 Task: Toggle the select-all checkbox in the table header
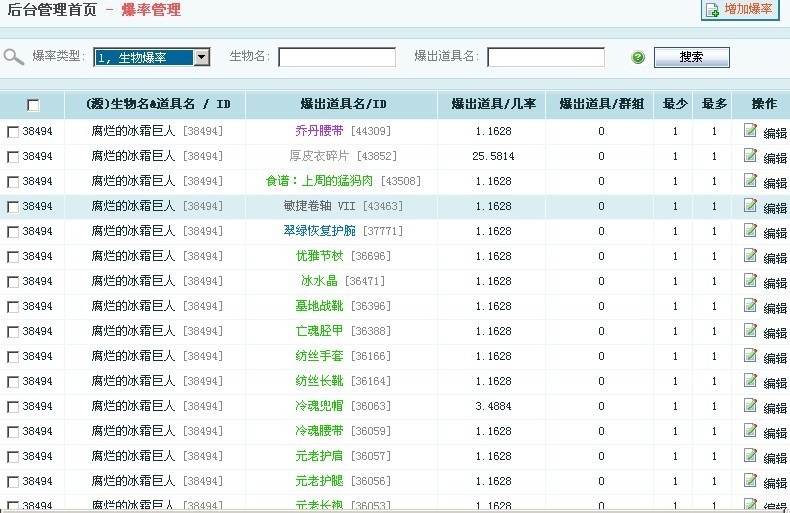pos(33,105)
